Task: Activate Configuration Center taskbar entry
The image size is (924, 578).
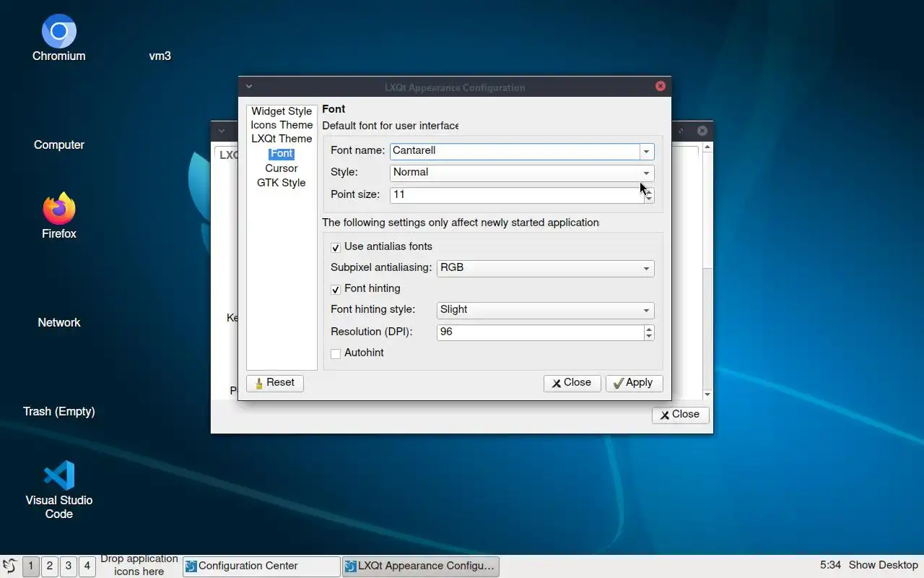Action: coord(261,566)
